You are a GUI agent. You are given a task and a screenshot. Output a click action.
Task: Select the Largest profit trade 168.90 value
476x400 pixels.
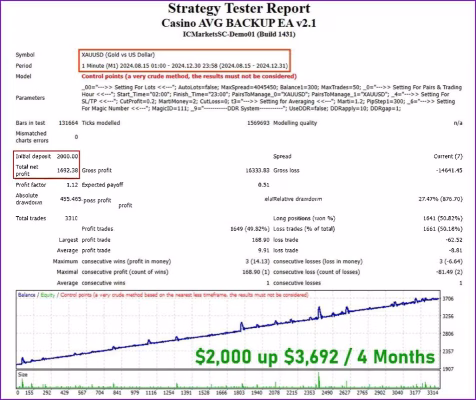point(260,240)
